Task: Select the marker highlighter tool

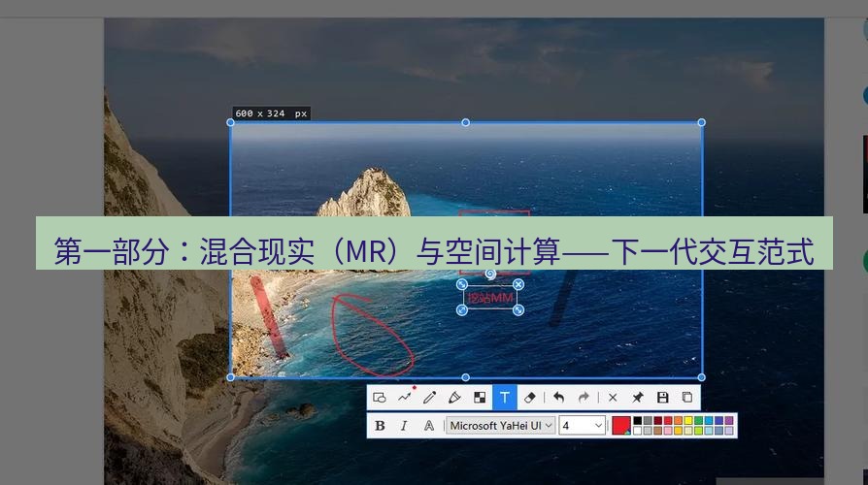Action: point(454,398)
